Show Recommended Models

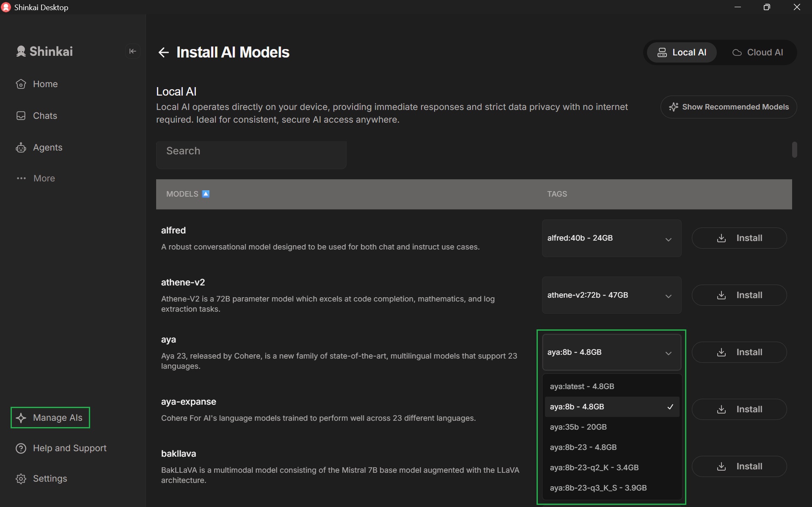tap(728, 107)
